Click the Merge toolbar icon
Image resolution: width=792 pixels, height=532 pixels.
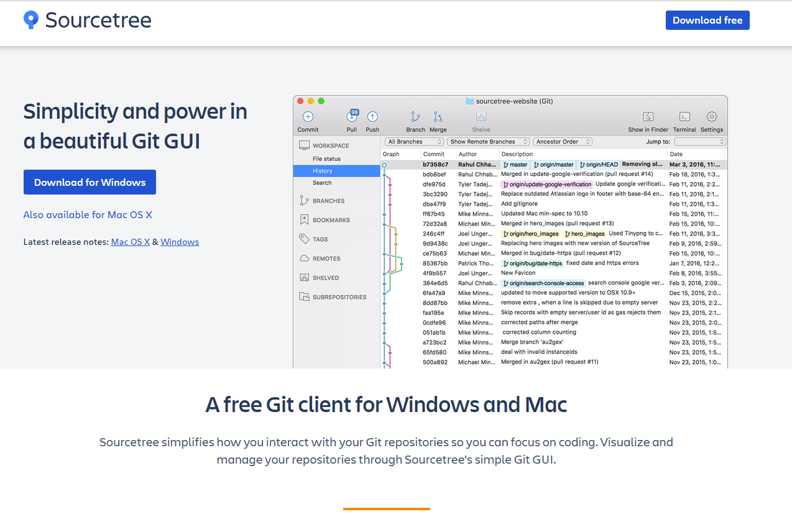[x=438, y=116]
